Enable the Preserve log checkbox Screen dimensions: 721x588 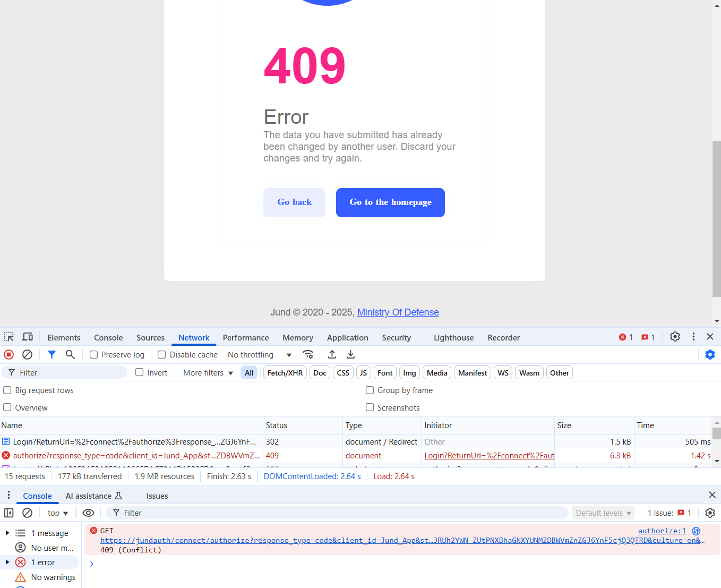tap(94, 355)
